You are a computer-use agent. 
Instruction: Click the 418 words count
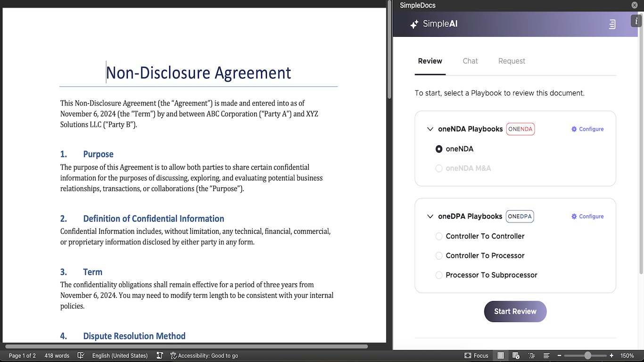pyautogui.click(x=57, y=355)
